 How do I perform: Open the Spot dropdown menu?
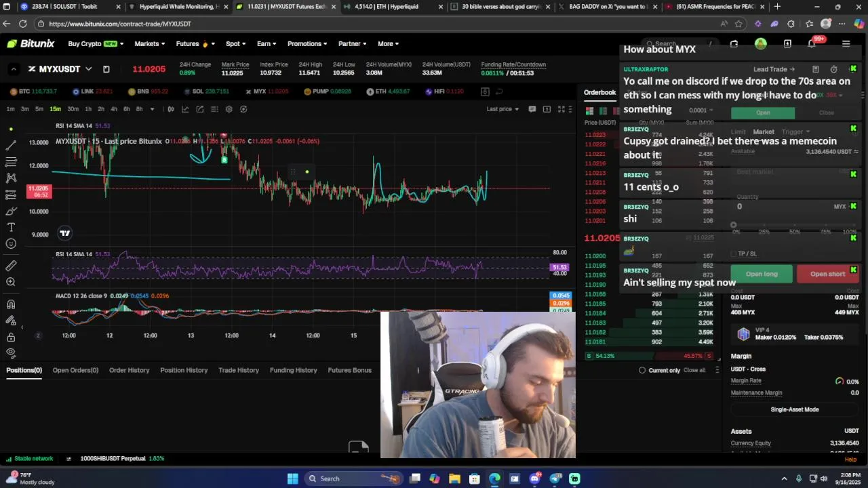point(236,43)
